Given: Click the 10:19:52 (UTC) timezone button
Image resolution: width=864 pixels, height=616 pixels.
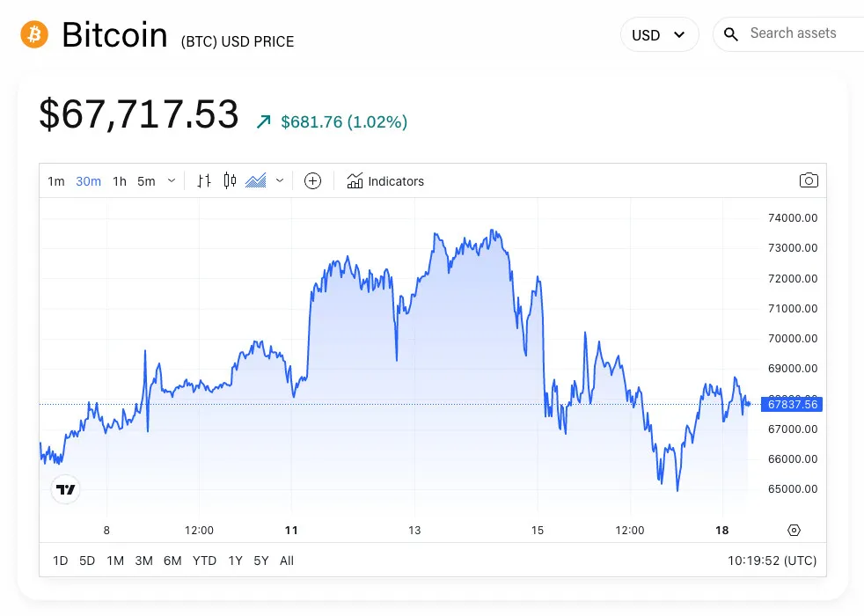Looking at the screenshot, I should [x=772, y=561].
